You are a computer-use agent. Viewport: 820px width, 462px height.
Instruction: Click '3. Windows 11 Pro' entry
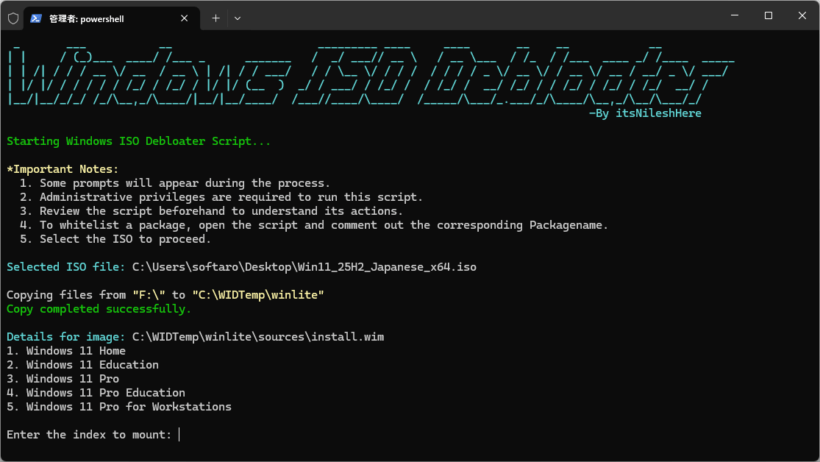click(x=63, y=379)
